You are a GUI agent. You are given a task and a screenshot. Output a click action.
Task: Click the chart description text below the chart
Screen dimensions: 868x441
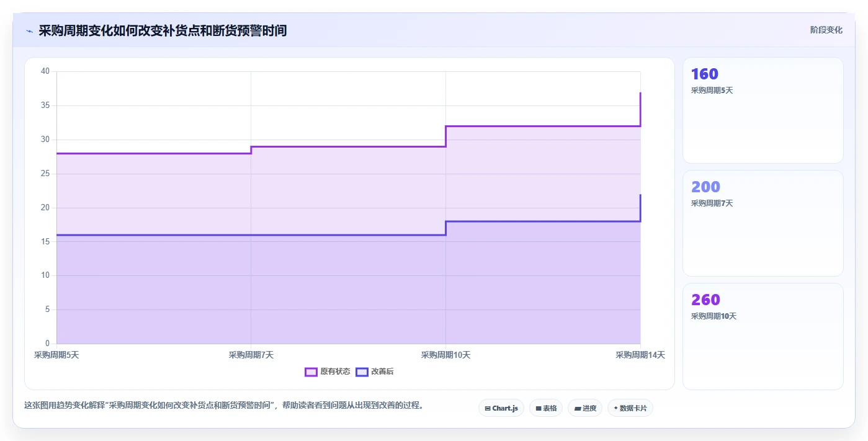click(x=223, y=405)
